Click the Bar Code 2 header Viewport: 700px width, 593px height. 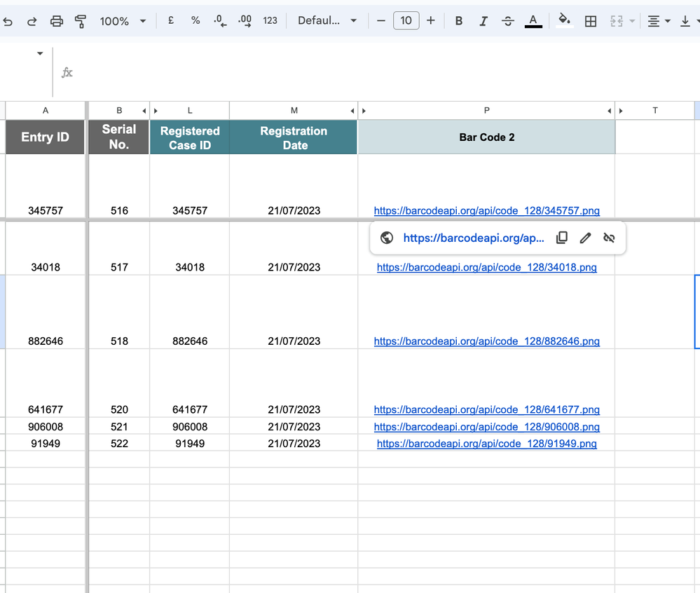click(x=486, y=137)
